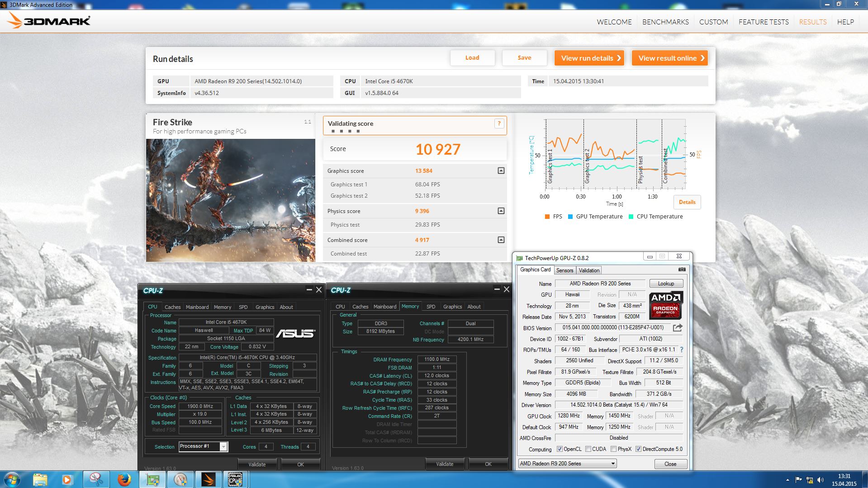Image resolution: width=868 pixels, height=488 pixels.
Task: Open GPU selection dropdown in GPU-Z
Action: (567, 464)
